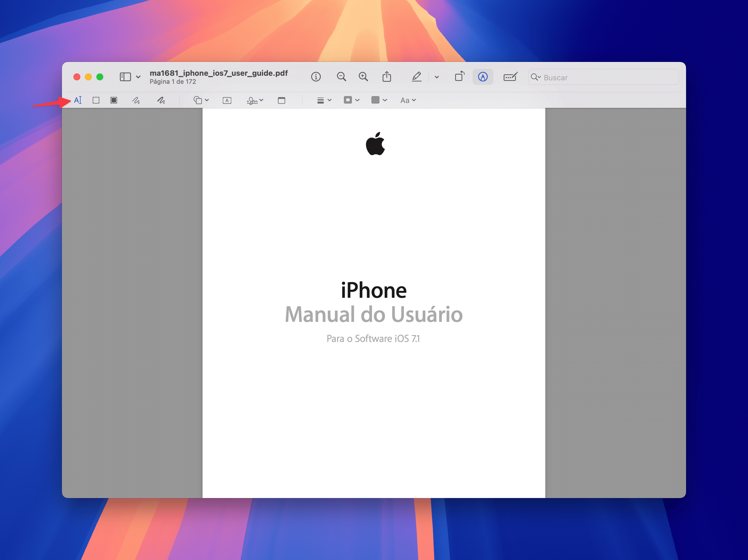Select the Text Selection tool

pyautogui.click(x=78, y=100)
